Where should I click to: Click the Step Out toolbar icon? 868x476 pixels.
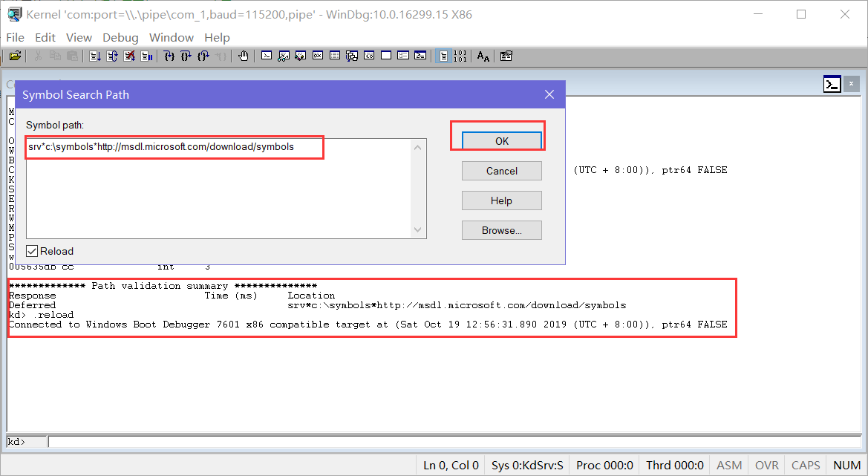(203, 56)
